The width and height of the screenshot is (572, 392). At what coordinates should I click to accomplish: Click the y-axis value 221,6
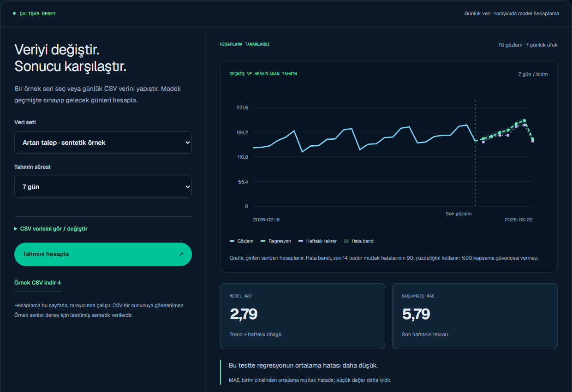click(242, 107)
